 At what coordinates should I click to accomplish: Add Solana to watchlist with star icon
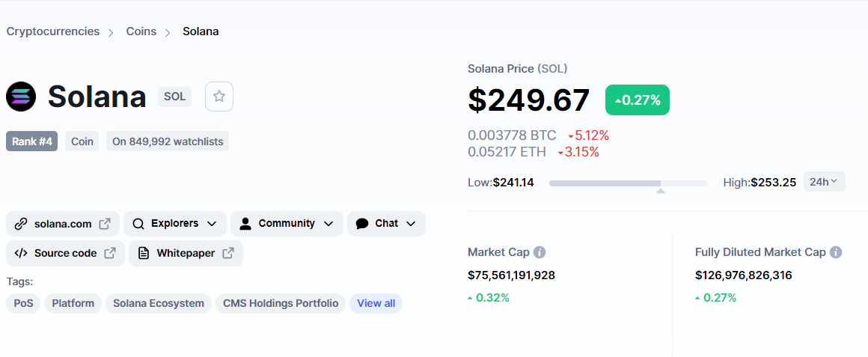(x=219, y=97)
